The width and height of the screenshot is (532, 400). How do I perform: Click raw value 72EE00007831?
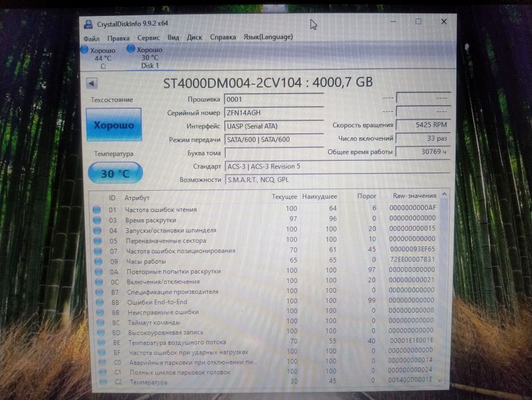412,259
